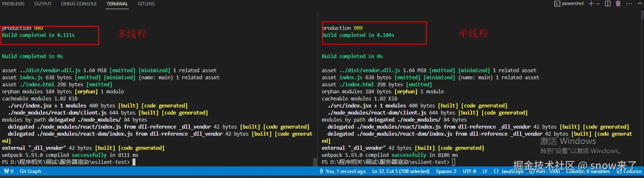Select JavaScript language mode in status bar

[x=513, y=171]
